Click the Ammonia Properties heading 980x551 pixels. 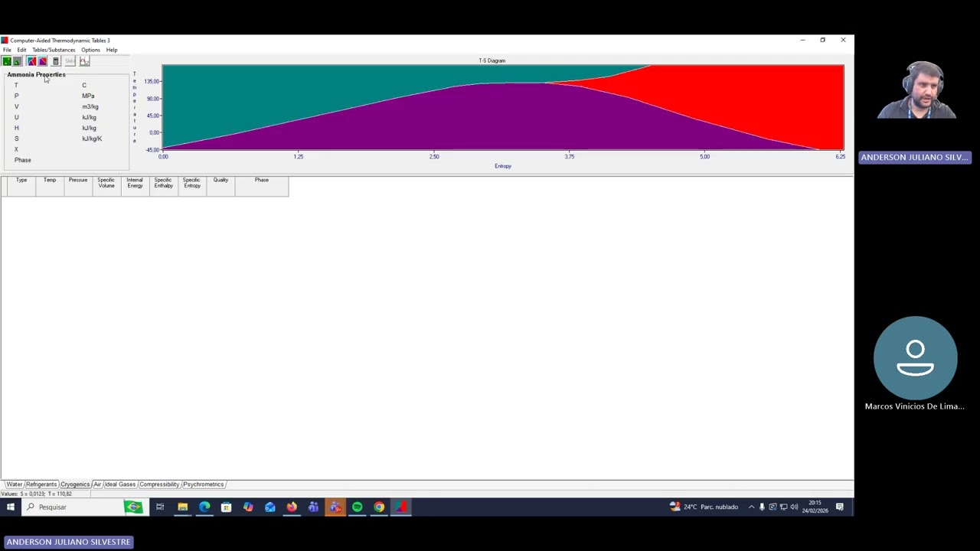[x=37, y=74]
